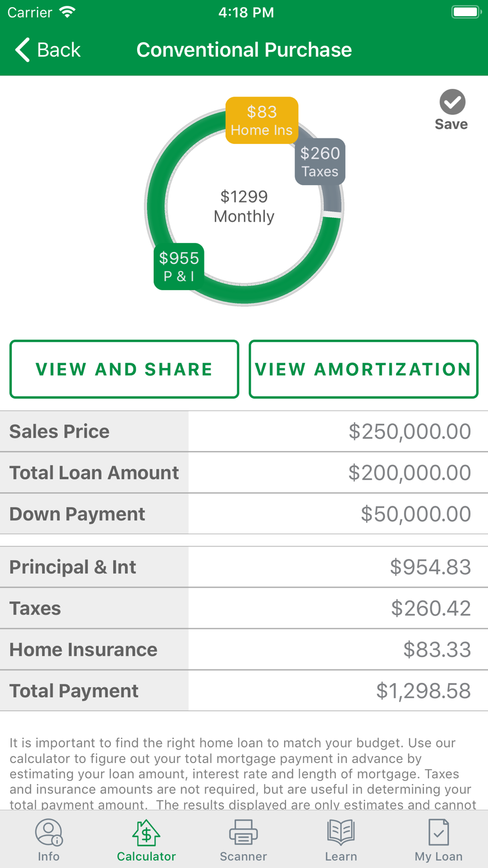
Task: Tap the Conventional Purchase title
Action: coord(244,50)
